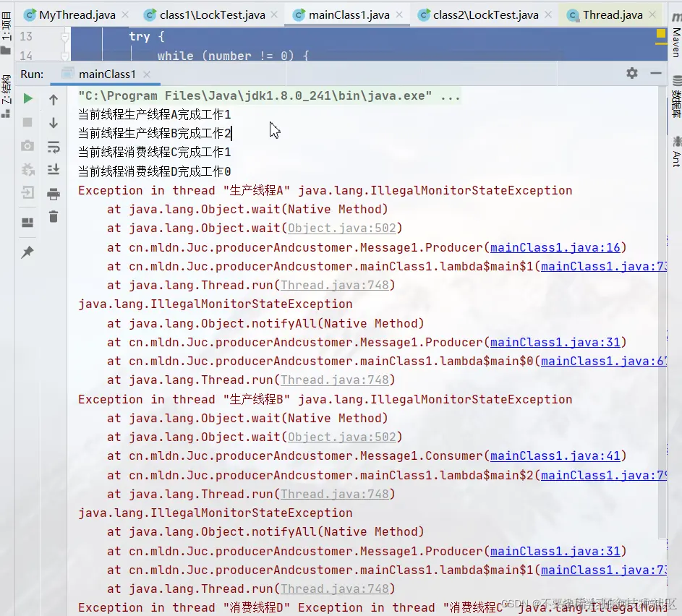The width and height of the screenshot is (682, 616).
Task: Open the Thread.java:748 link below the lambda$main$2 line
Action: click(334, 494)
